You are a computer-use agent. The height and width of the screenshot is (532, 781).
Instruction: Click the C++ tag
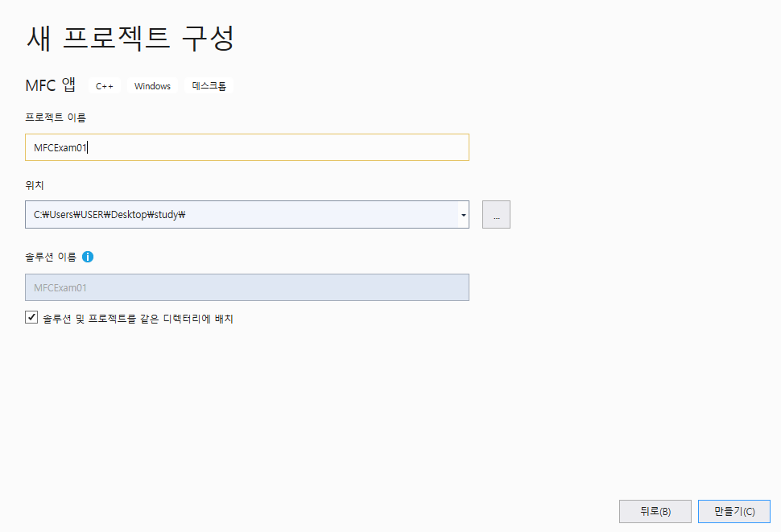(x=105, y=86)
